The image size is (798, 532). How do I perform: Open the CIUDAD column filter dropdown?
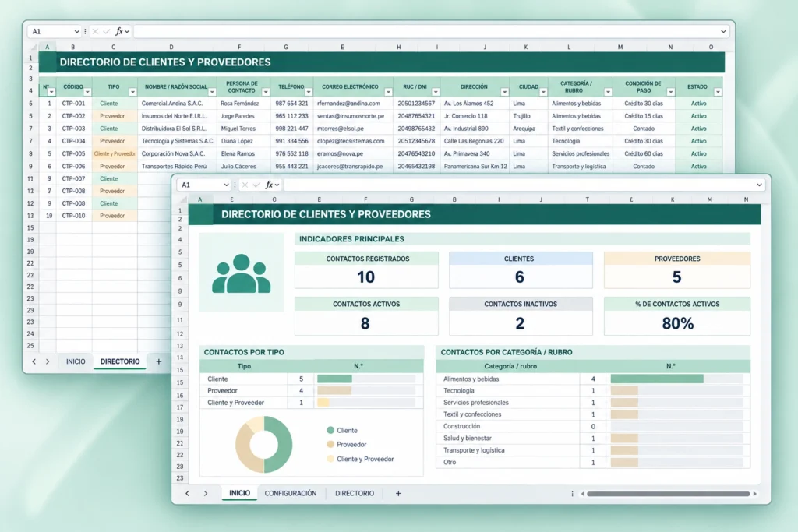point(543,92)
